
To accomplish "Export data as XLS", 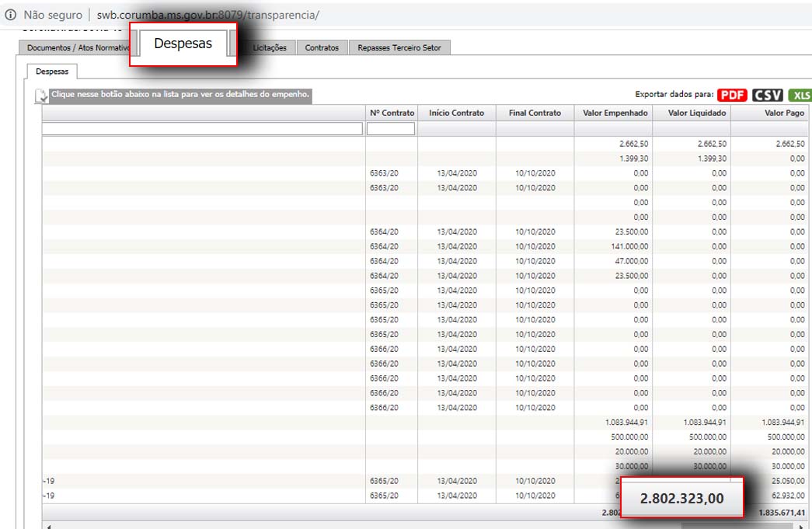I will click(x=800, y=96).
